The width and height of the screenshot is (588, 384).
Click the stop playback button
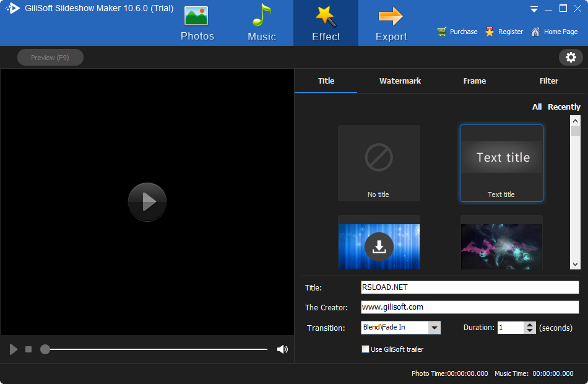[x=28, y=349]
